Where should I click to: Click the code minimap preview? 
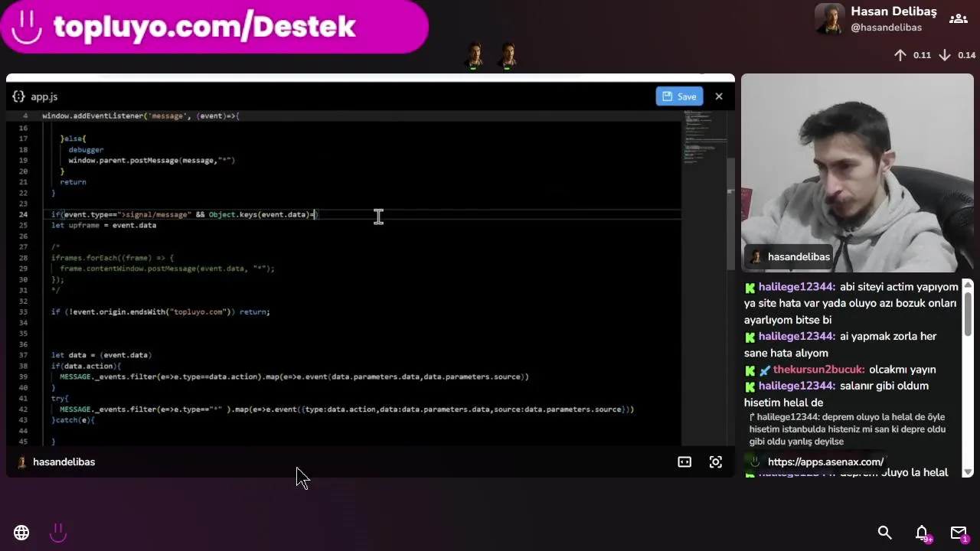point(704,136)
